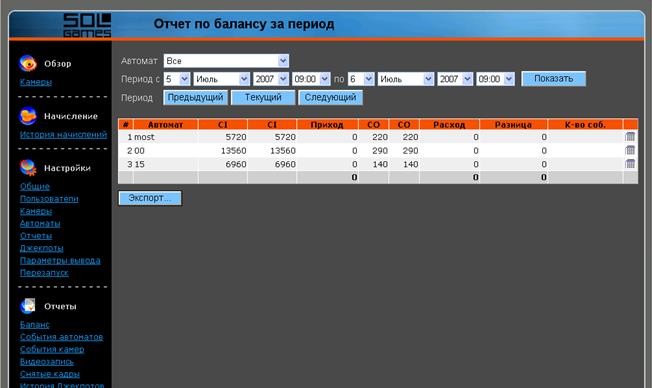
Task: Open Отчеты link under Настройки
Action: [36, 236]
